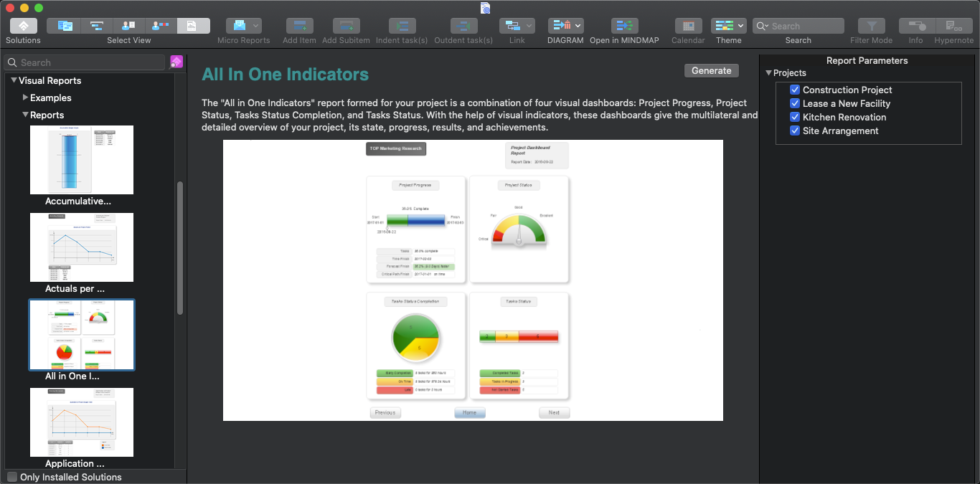Select the Actuals per report thumbnail
This screenshot has height=484, width=980.
[x=81, y=247]
